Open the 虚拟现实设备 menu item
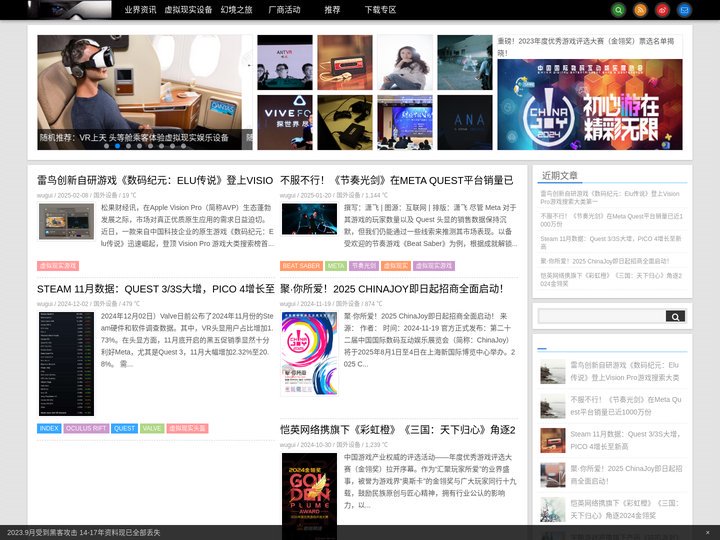This screenshot has height=540, width=720. 188,10
